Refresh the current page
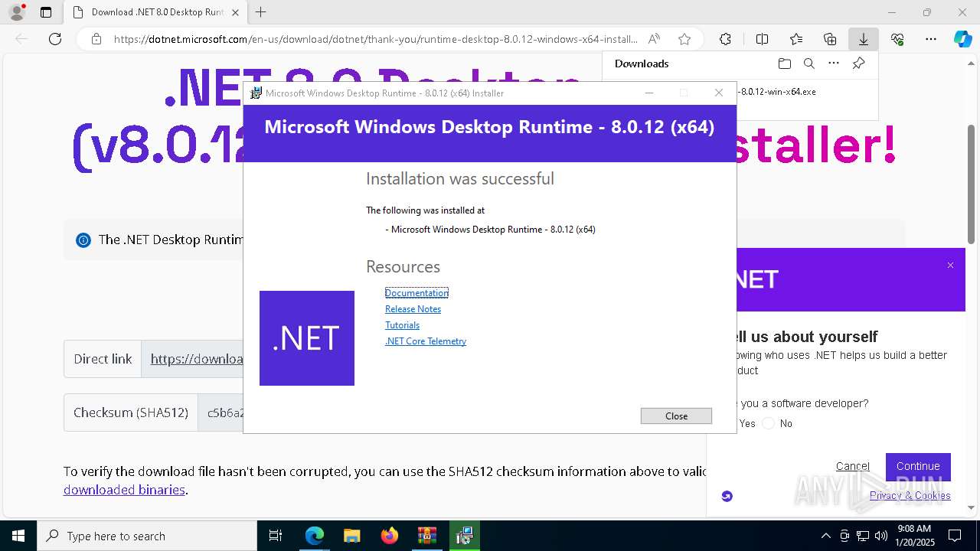Screen dimensions: 980x551 55,39
